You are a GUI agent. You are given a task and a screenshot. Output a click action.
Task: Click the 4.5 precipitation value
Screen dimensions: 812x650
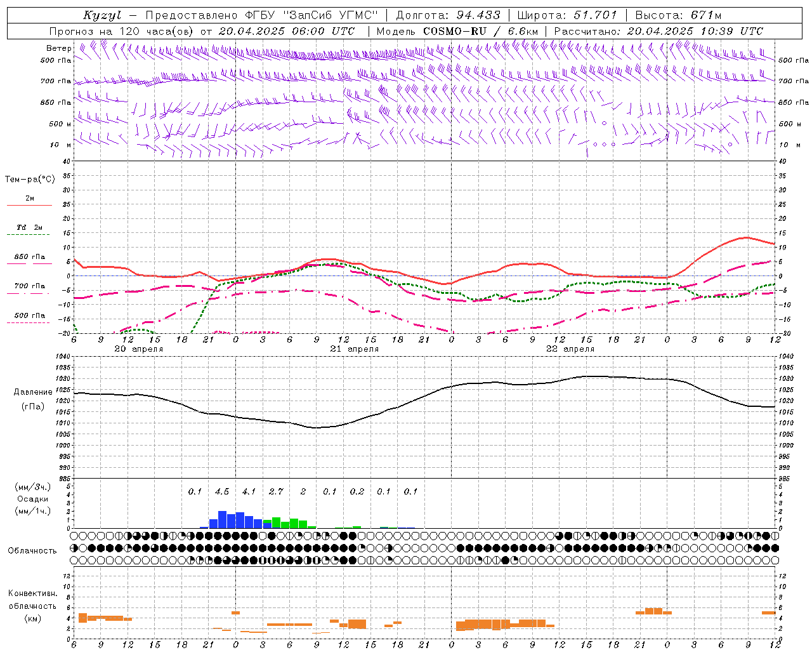[222, 491]
